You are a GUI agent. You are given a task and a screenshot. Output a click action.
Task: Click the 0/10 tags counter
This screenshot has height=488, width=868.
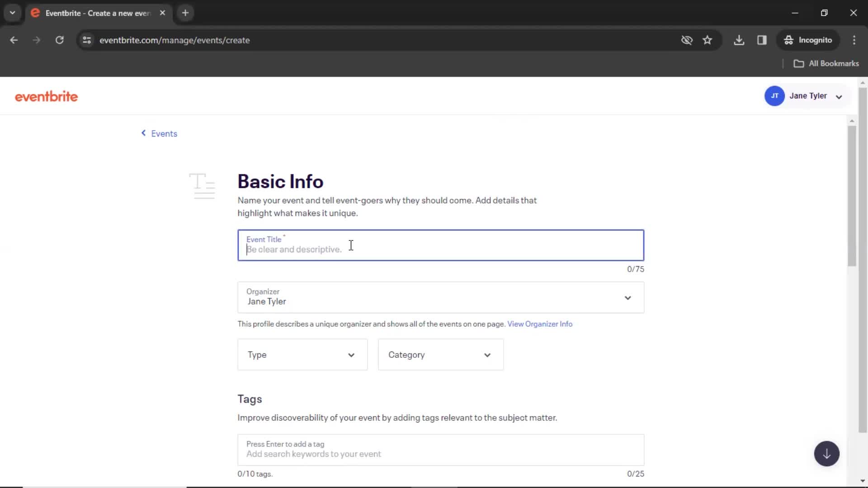255,474
